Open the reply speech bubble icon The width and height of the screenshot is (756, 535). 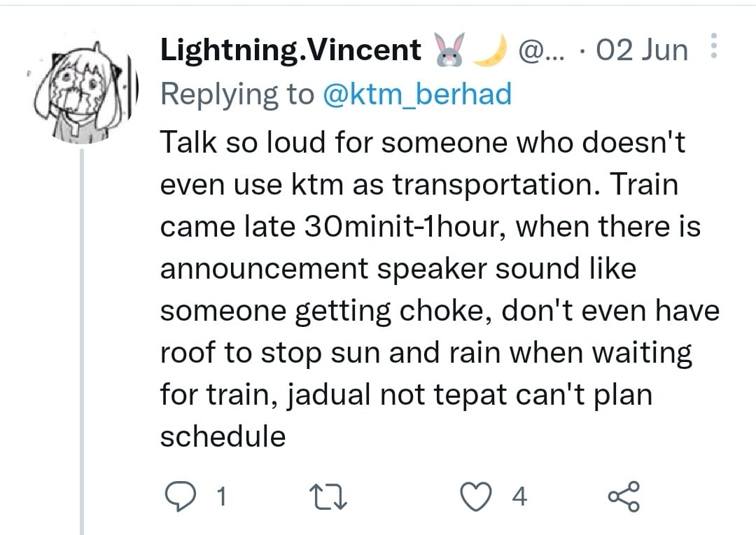181,497
